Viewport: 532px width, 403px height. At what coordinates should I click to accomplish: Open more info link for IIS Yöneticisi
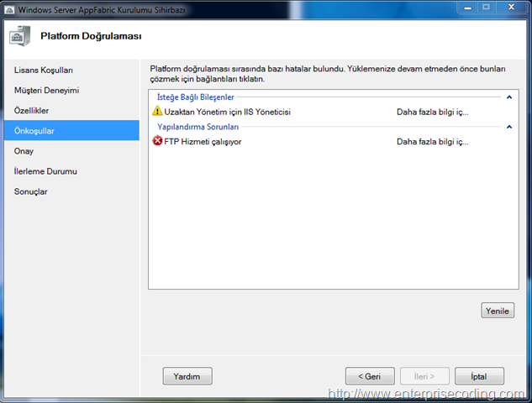pos(432,112)
